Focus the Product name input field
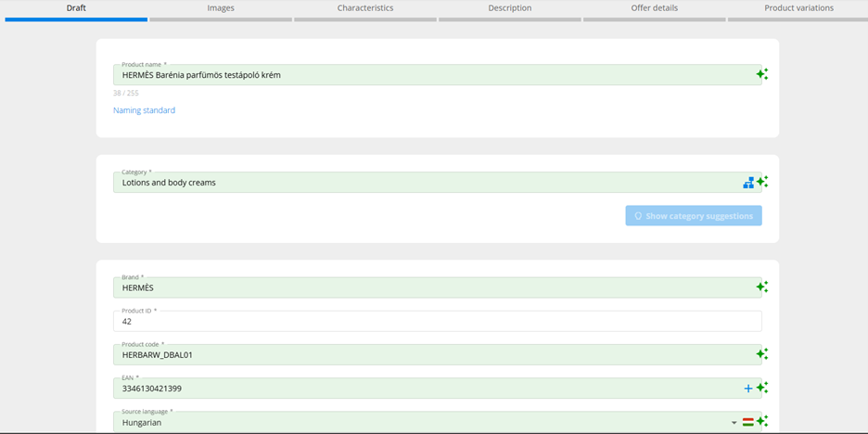This screenshot has width=868, height=434. [x=438, y=75]
